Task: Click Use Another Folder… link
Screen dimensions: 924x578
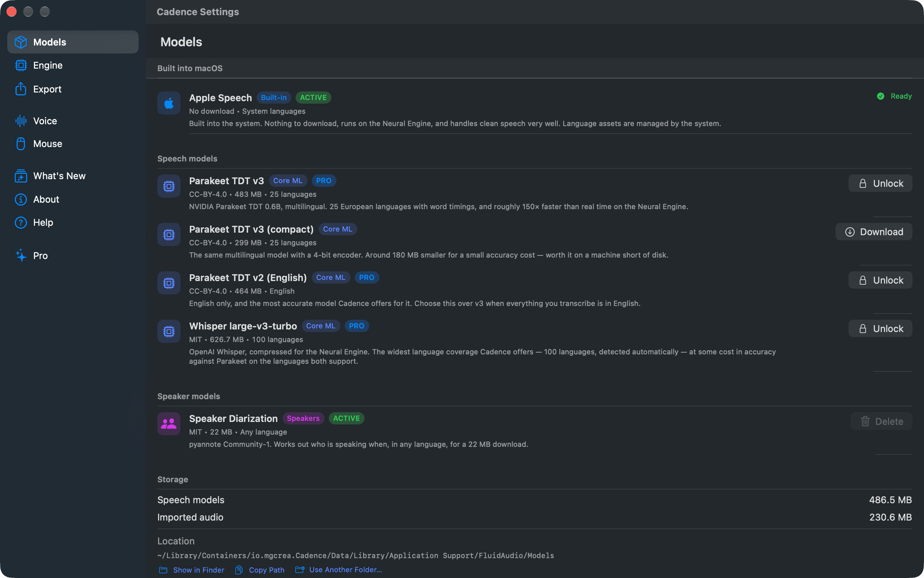Action: click(345, 570)
